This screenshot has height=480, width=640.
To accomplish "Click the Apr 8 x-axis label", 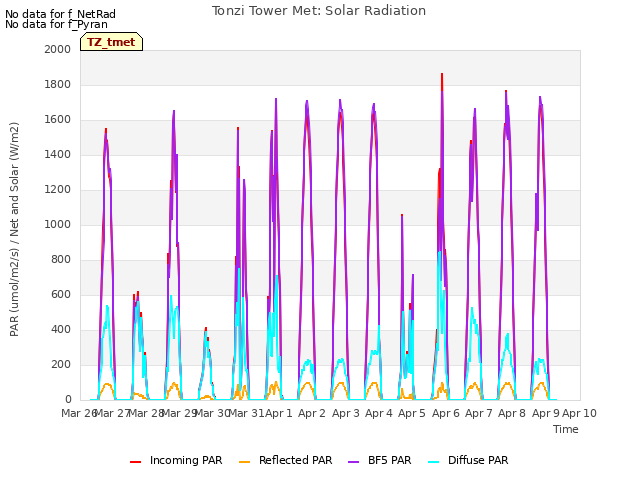I will [512, 413].
